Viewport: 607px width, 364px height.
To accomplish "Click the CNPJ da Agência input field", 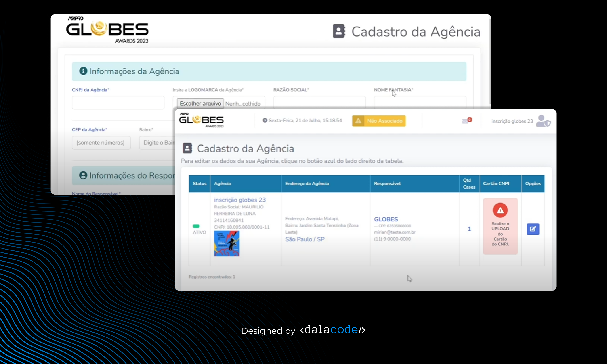I will pos(118,102).
